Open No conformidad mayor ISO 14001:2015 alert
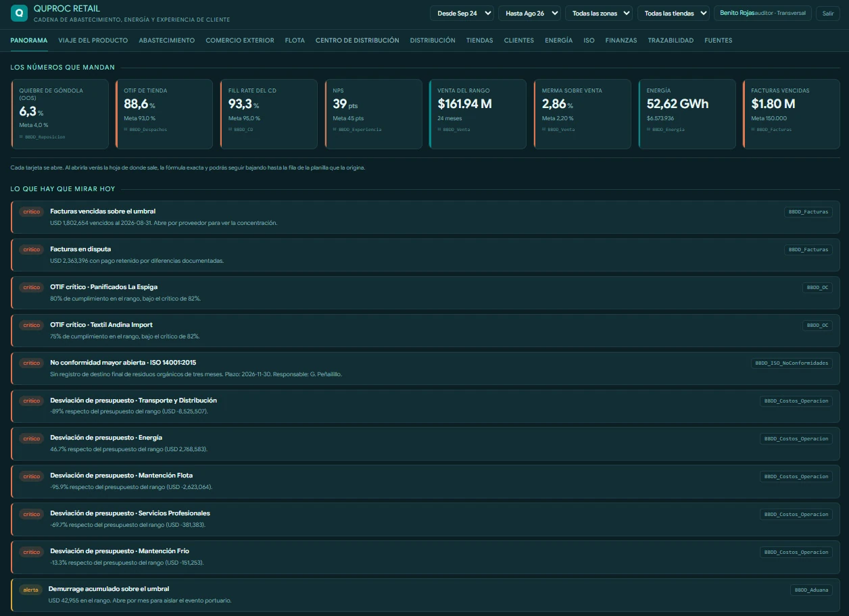This screenshot has height=616, width=849. pos(425,368)
